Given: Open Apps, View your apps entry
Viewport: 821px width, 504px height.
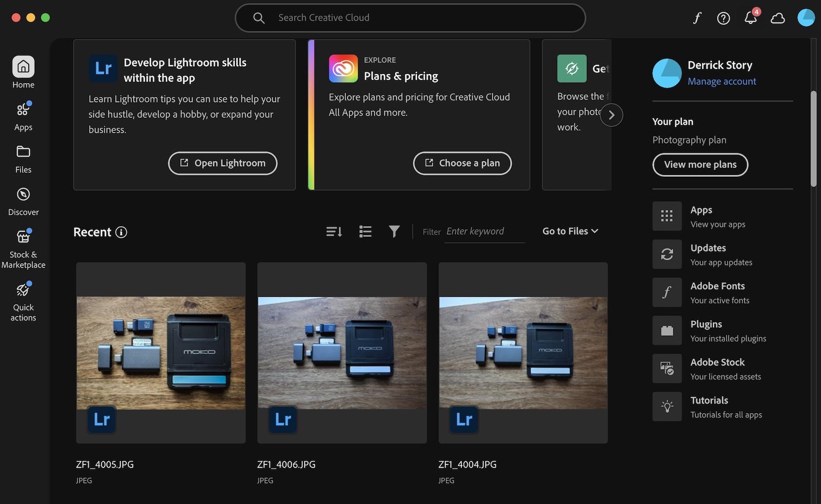Looking at the screenshot, I should coord(722,216).
